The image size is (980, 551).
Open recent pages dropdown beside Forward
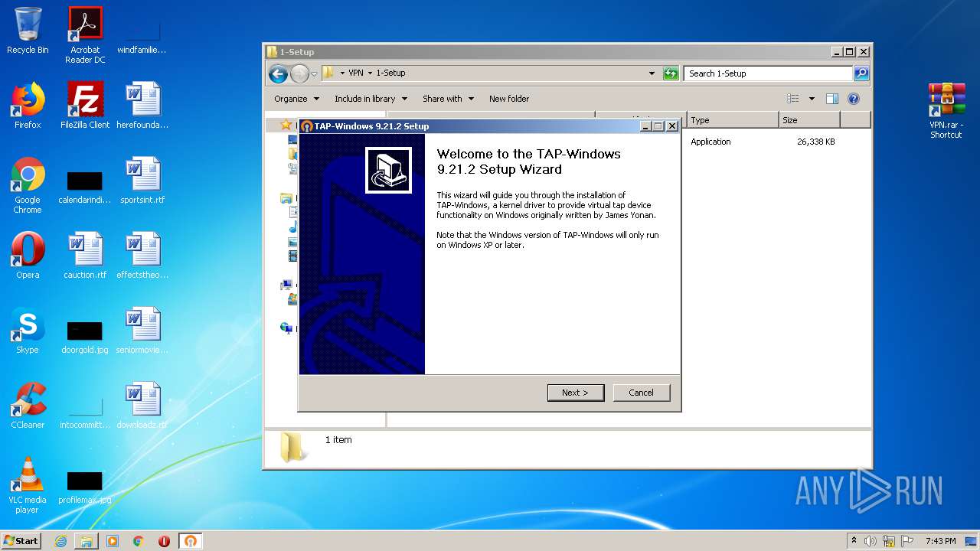click(314, 74)
